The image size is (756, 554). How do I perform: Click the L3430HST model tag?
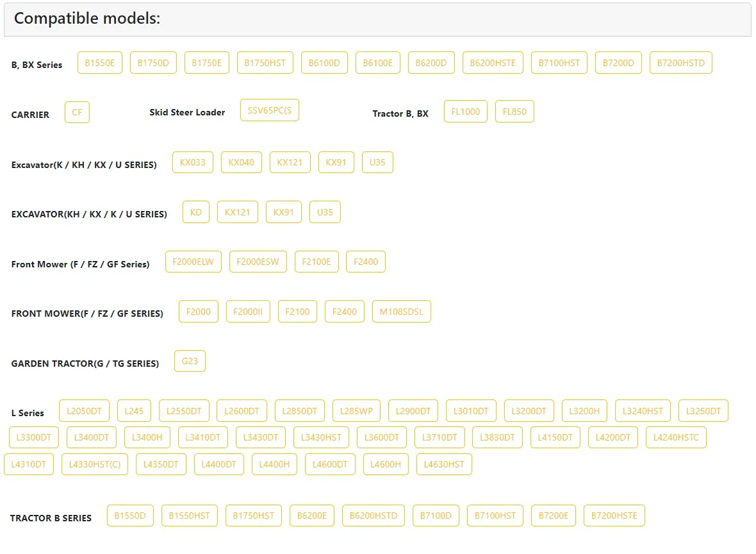point(321,438)
